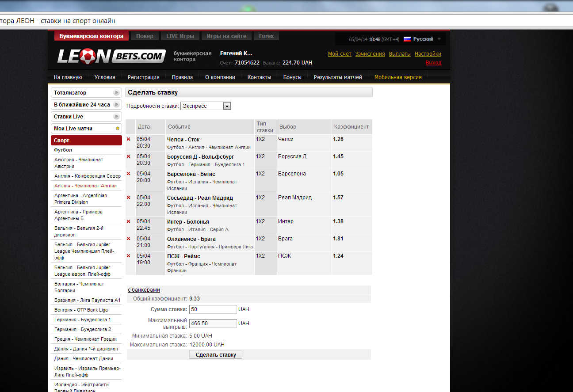Remove the Боруссия Д - Вольфсбург bet

tap(129, 156)
